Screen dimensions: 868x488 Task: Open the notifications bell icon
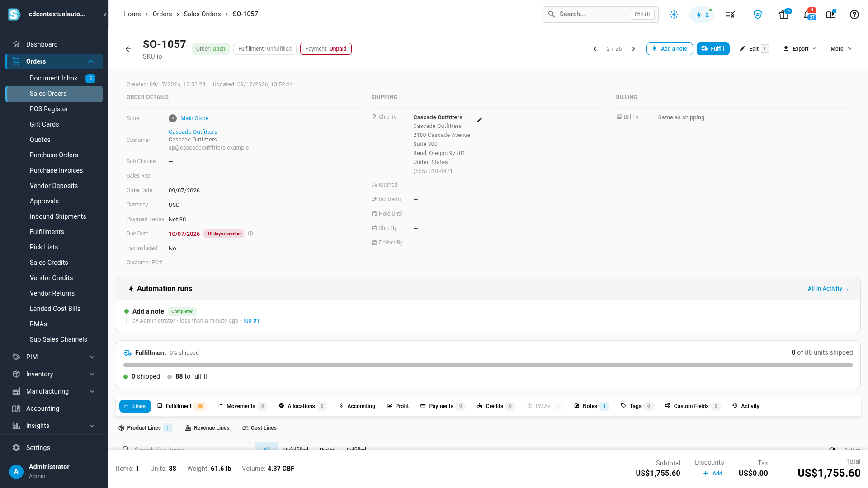tap(808, 14)
